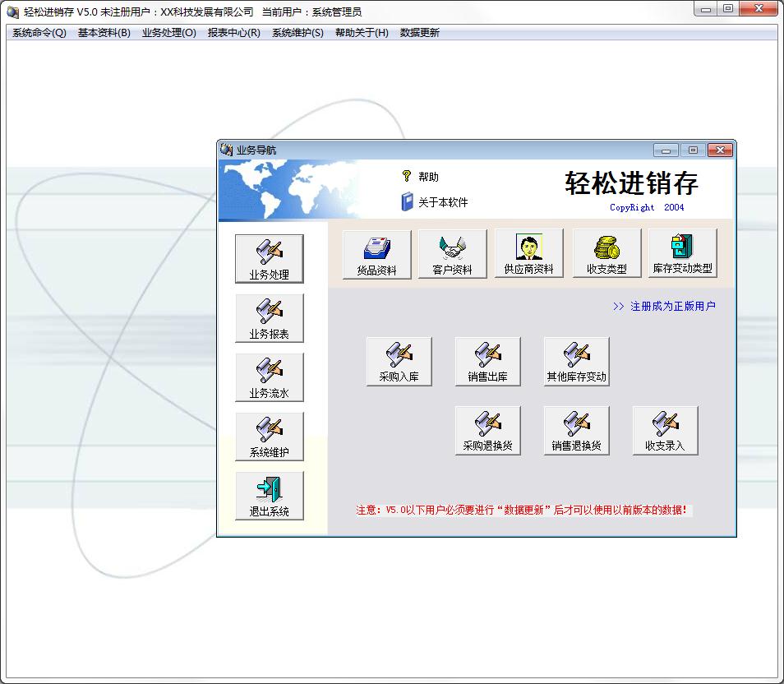Click the 退出系统 exit door icon

pos(269,489)
